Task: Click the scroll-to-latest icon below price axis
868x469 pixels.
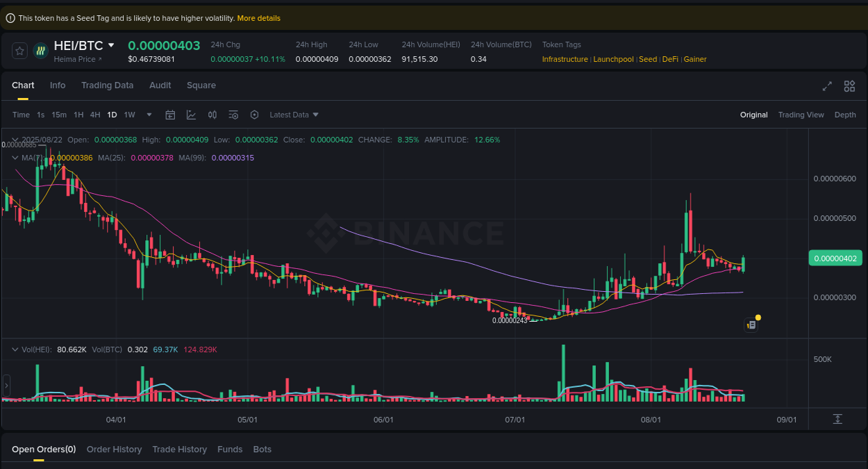Action: click(837, 418)
